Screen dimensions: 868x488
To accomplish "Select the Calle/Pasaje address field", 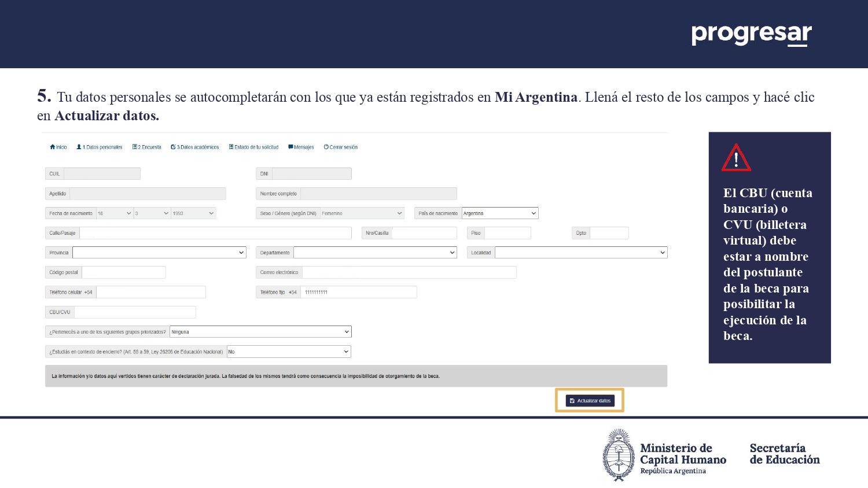I will pyautogui.click(x=215, y=233).
